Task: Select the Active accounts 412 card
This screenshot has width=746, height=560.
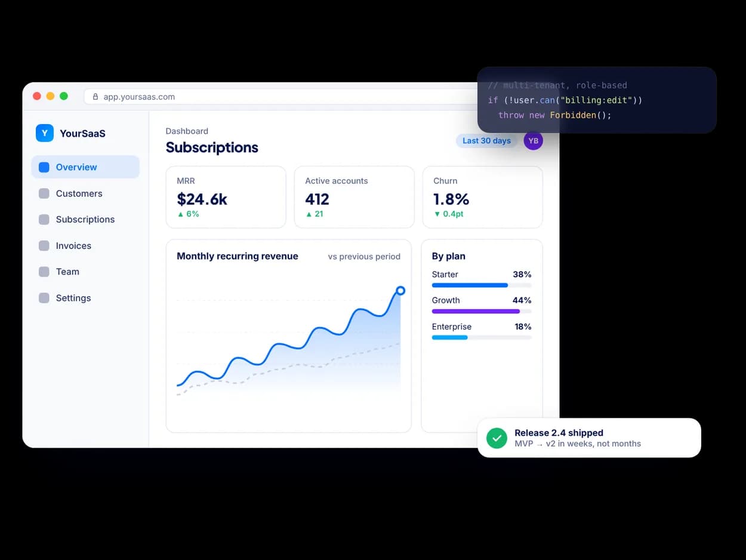Action: [x=354, y=197]
